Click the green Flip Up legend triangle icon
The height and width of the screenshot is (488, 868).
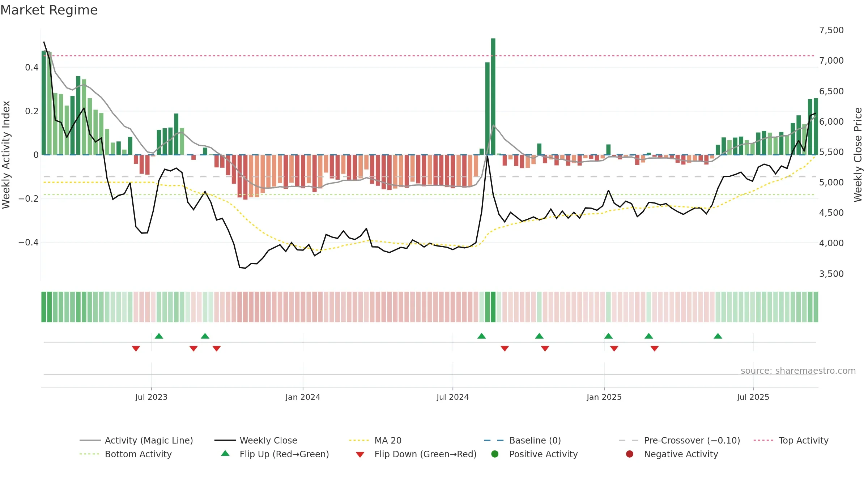(x=225, y=453)
